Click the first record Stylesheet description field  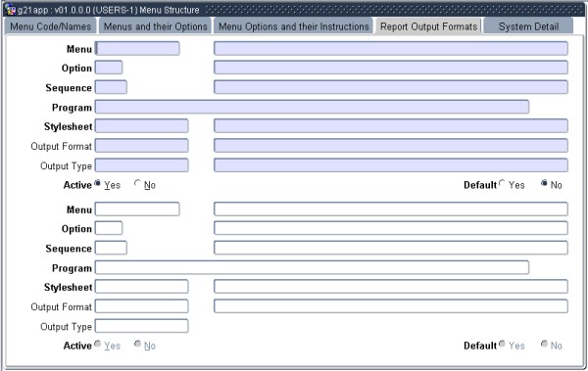click(391, 126)
